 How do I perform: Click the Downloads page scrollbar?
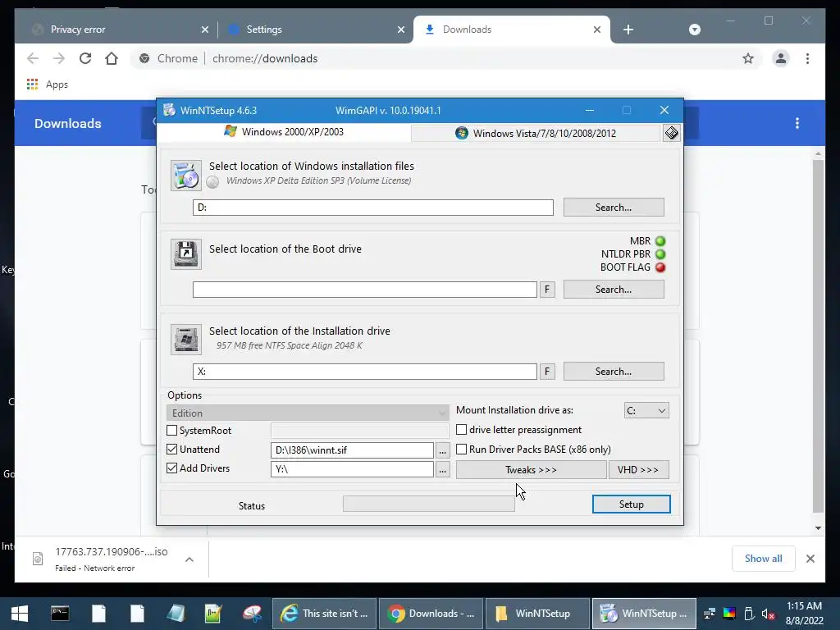[818, 336]
